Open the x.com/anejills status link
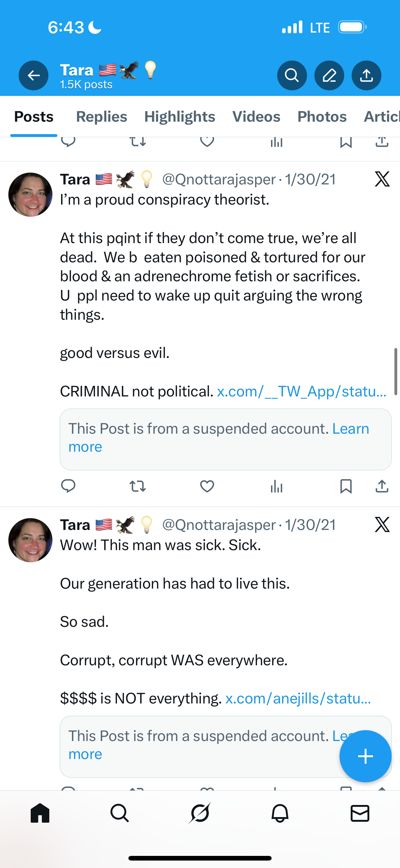The height and width of the screenshot is (868, 400). (298, 698)
